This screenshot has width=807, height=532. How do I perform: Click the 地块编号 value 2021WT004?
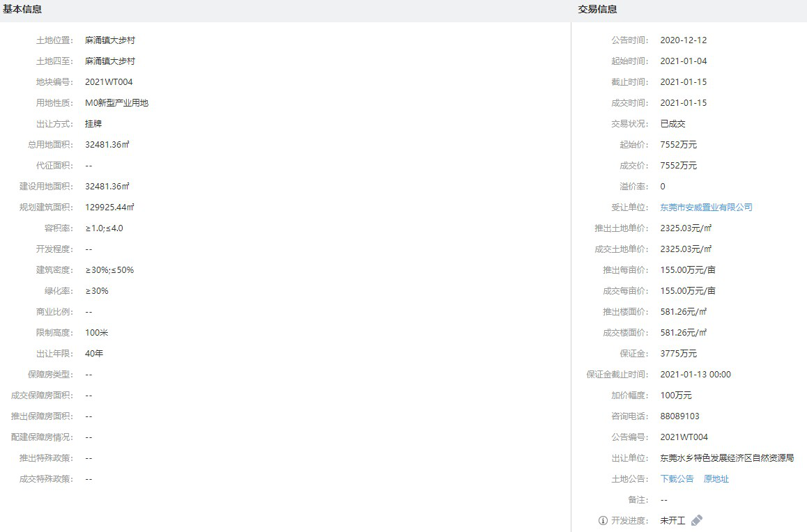point(109,82)
